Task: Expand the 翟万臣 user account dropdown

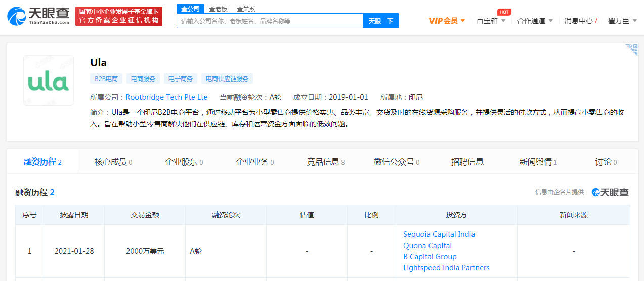Action: tap(623, 21)
